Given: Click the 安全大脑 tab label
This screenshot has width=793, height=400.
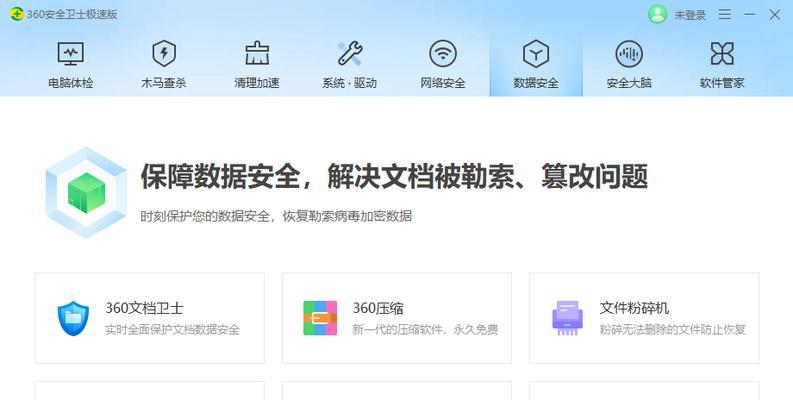Looking at the screenshot, I should point(629,83).
